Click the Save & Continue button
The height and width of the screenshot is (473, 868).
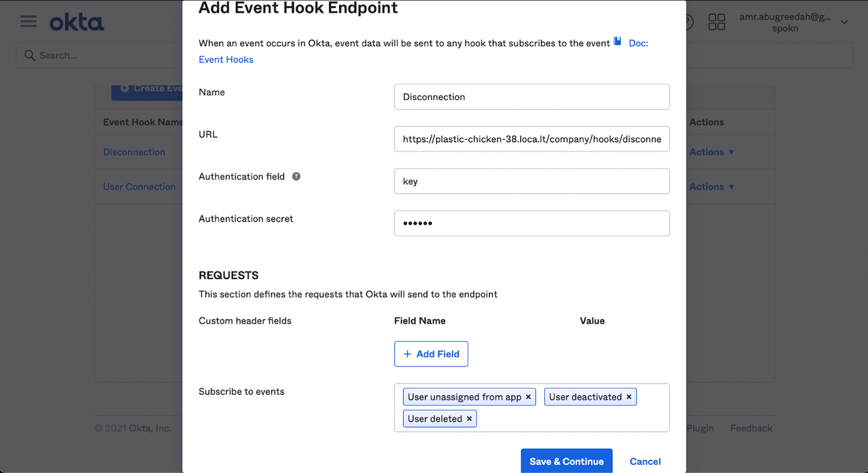point(566,461)
